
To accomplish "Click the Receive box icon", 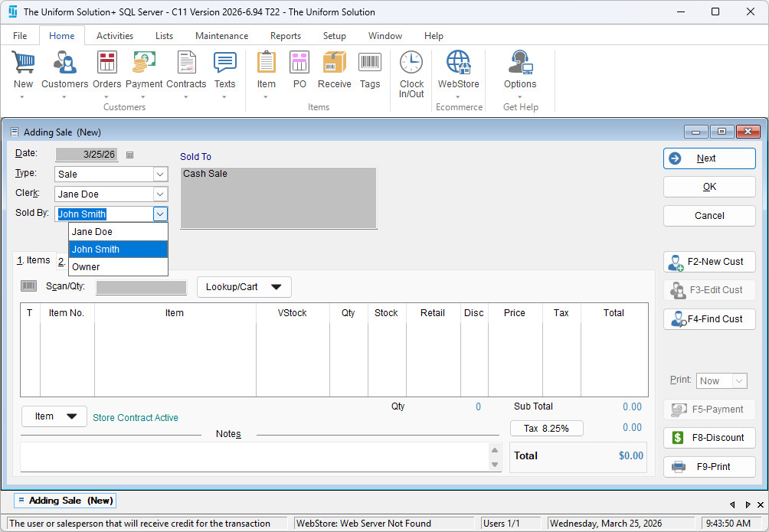I will [x=334, y=63].
